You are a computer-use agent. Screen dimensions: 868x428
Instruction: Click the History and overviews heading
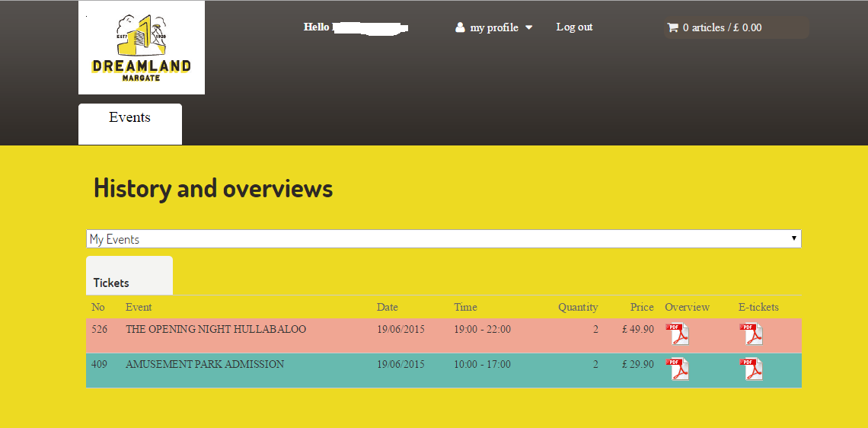point(213,187)
